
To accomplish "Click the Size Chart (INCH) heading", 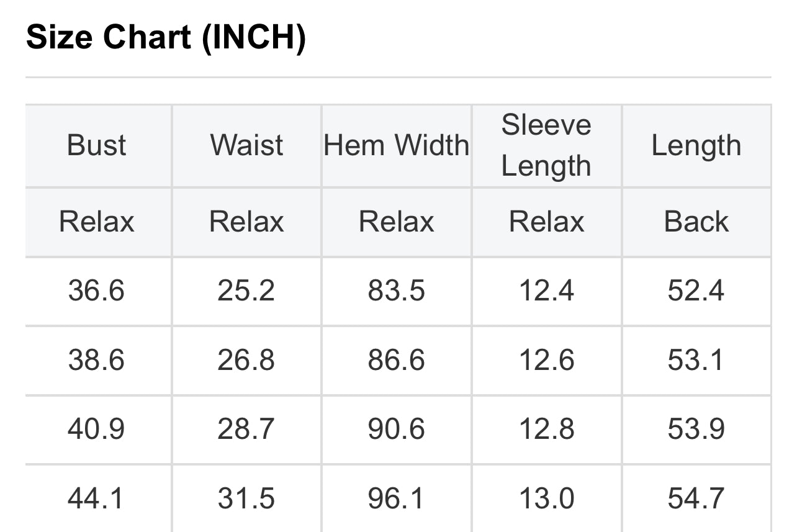I will point(166,38).
